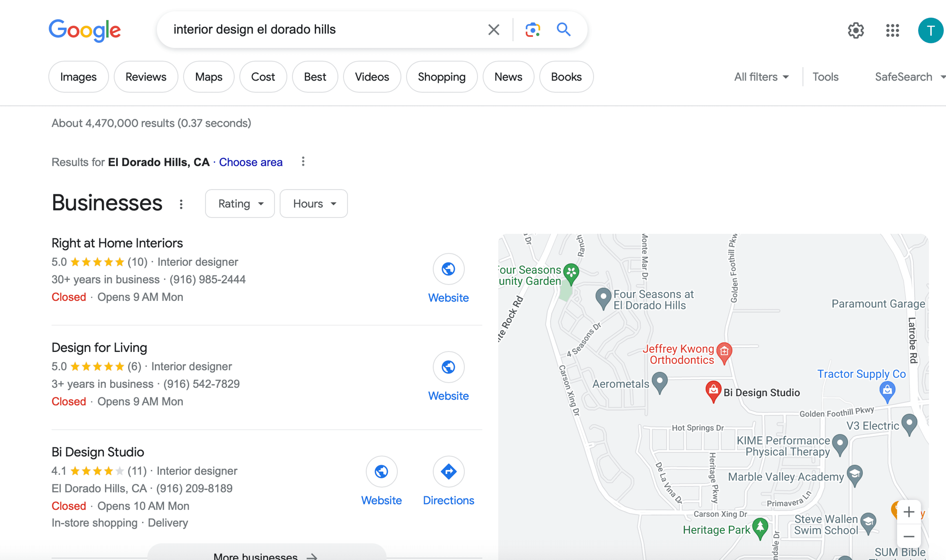946x560 pixels.
Task: Open three-dot menu next to Businesses
Action: (181, 204)
